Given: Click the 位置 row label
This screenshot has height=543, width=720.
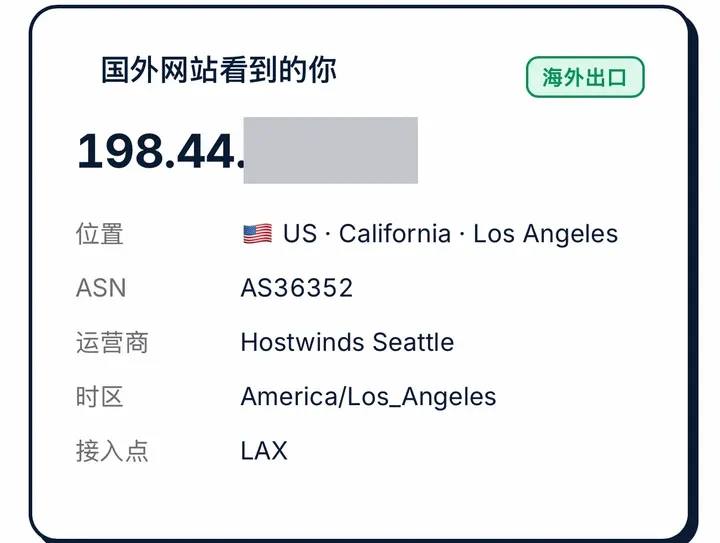Looking at the screenshot, I should pos(100,234).
